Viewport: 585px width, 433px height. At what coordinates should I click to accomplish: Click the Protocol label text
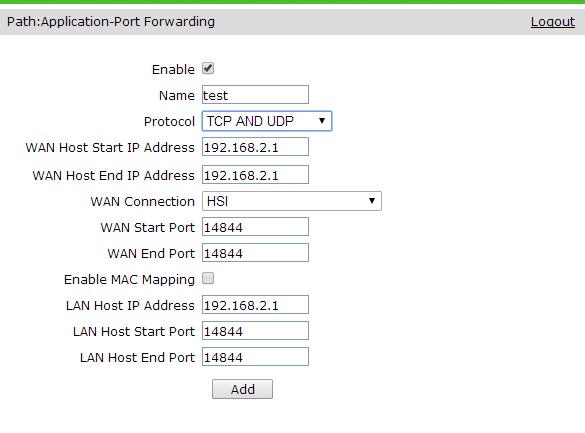point(169,122)
